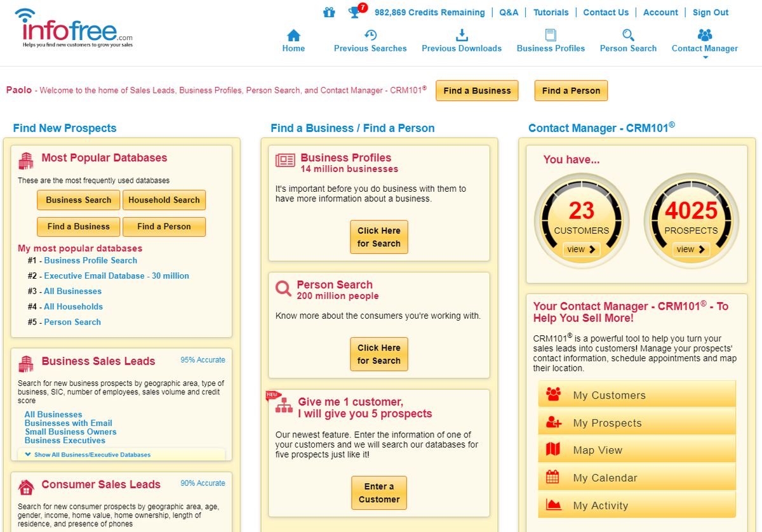Viewport: 762px width, 532px height.
Task: Click the 982,869 Credits Remaining link
Action: pyautogui.click(x=430, y=12)
